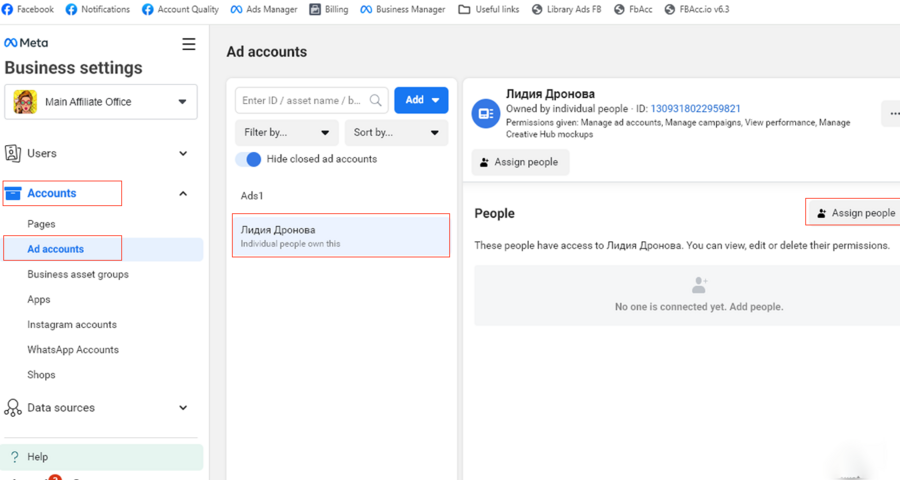Open the Main Affiliate Office business dropdown

tap(101, 102)
